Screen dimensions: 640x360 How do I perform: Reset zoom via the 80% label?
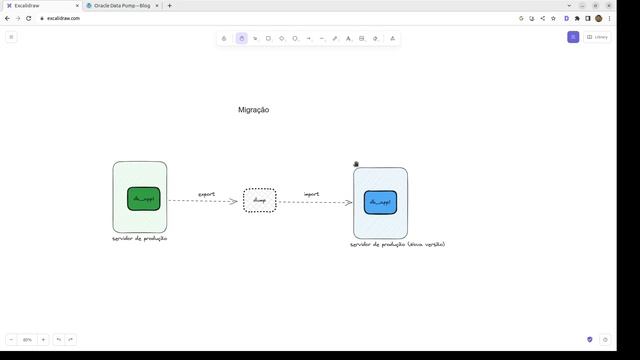point(27,340)
